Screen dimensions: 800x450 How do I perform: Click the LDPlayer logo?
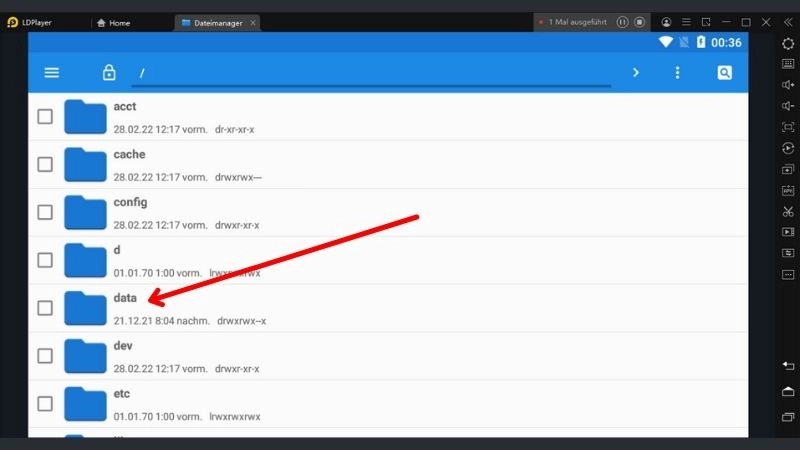(x=13, y=22)
